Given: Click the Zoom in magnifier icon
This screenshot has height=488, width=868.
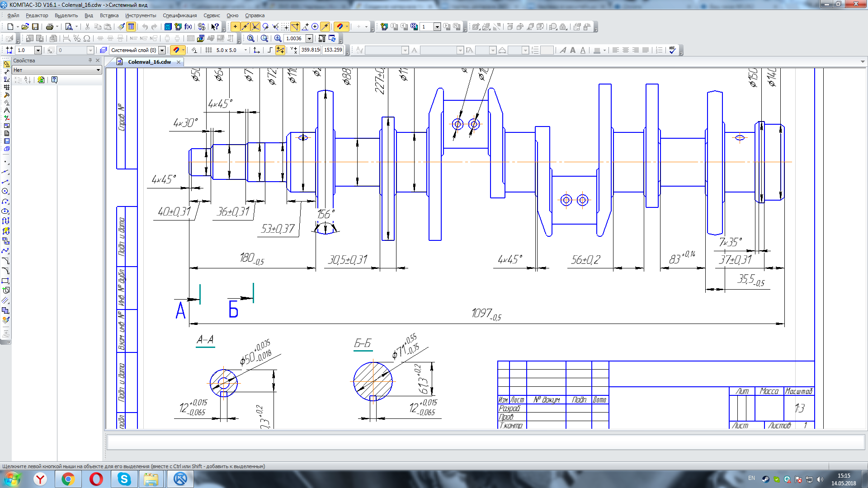Looking at the screenshot, I should click(x=278, y=38).
